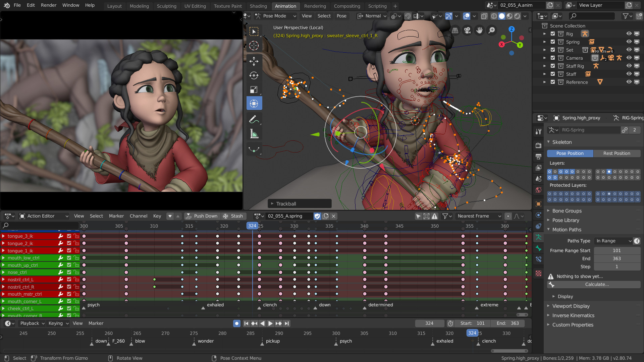Viewport: 644px width, 362px height.
Task: Click the Shading workspace tab
Action: point(258,6)
